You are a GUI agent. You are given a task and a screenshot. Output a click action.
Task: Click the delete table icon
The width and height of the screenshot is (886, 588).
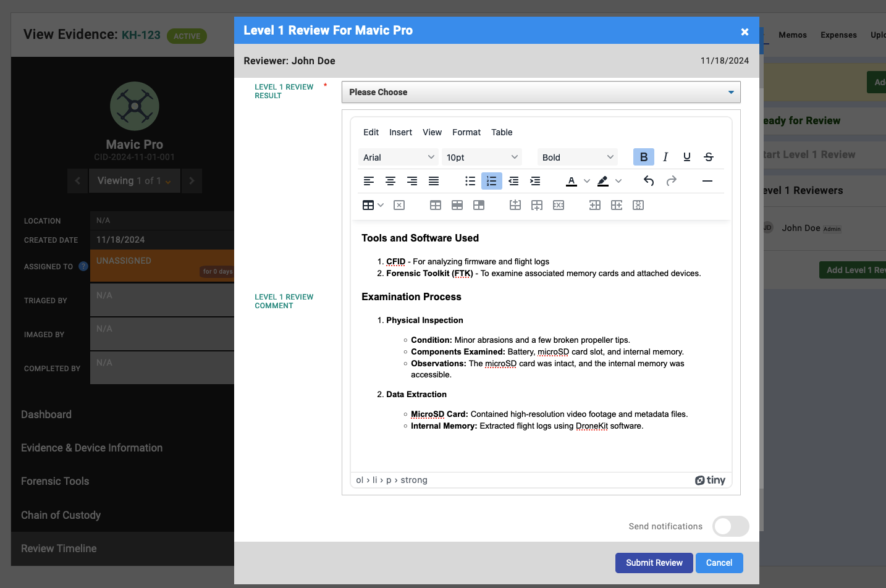[399, 205]
